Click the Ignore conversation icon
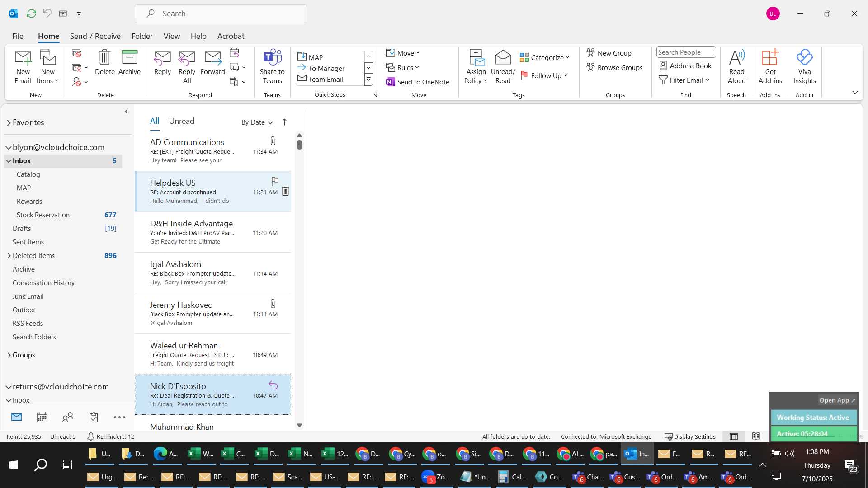 [76, 54]
